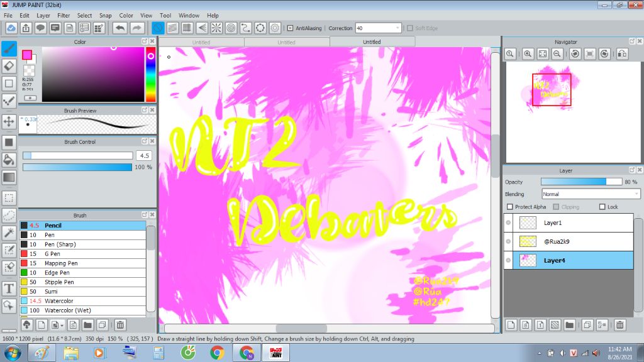Open the speech bubble toolbar icon
This screenshot has height=362, width=644.
click(x=40, y=28)
